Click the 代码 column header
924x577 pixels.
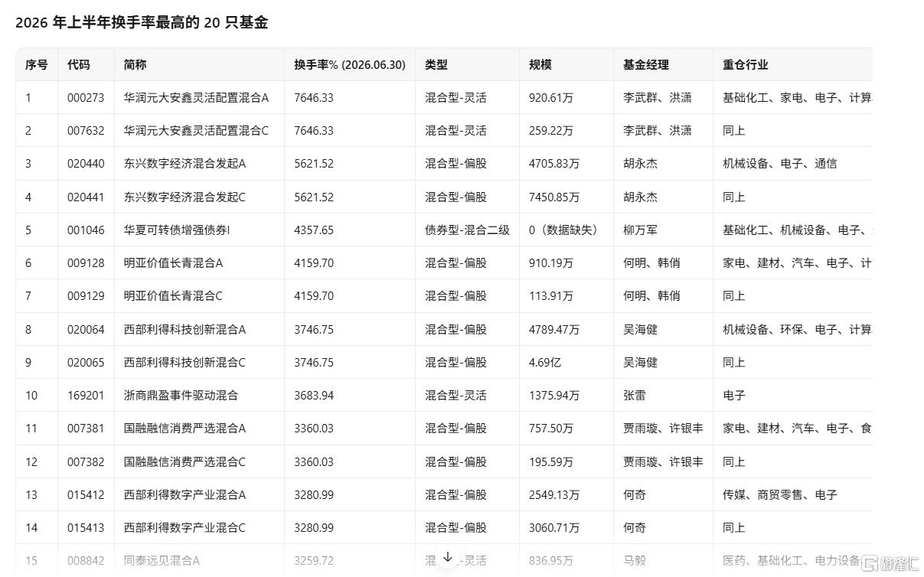point(78,65)
